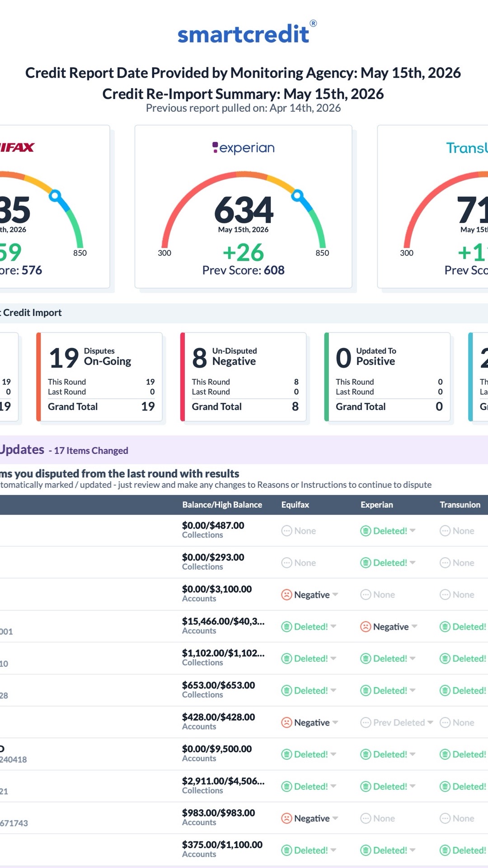Expand Prev Deleted dropdown in $428.00 row
This screenshot has width=488, height=868.
[430, 722]
